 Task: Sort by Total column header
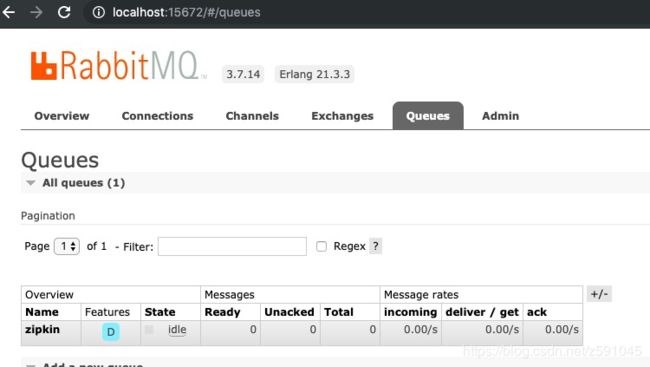tap(339, 312)
